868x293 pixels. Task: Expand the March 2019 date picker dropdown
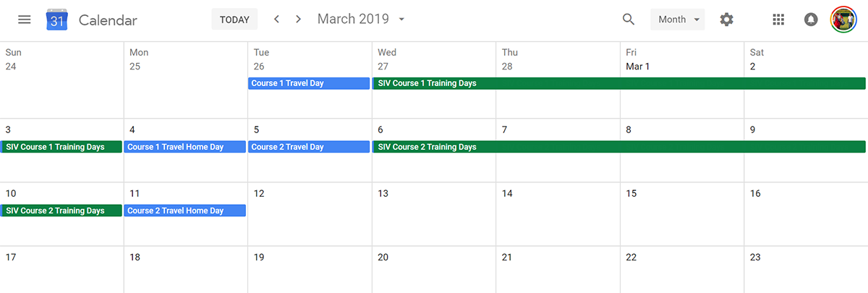pos(401,20)
